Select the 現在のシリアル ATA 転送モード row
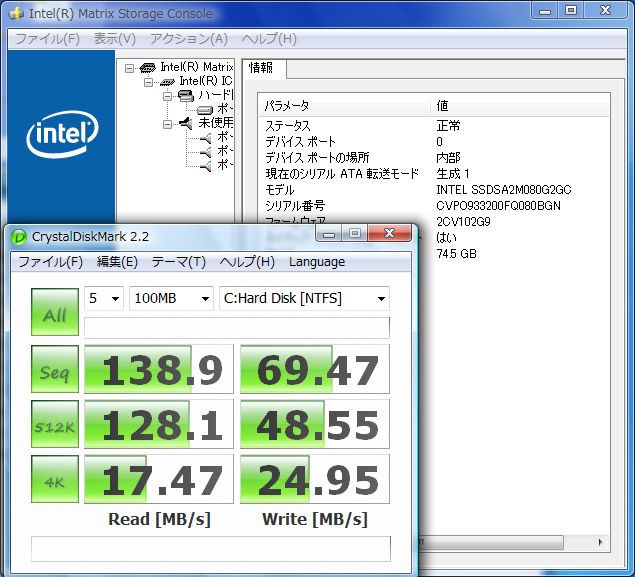Image resolution: width=635 pixels, height=577 pixels. 433,174
